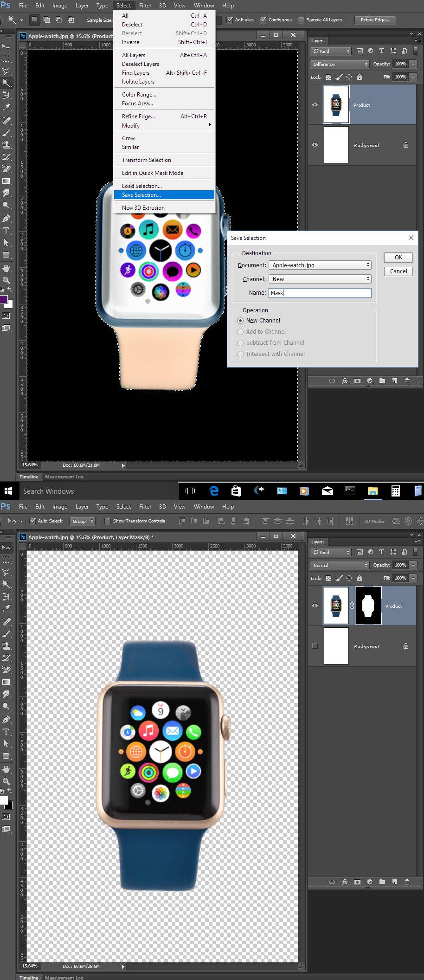
Task: Toggle the Anti-alias checkbox
Action: 230,19
